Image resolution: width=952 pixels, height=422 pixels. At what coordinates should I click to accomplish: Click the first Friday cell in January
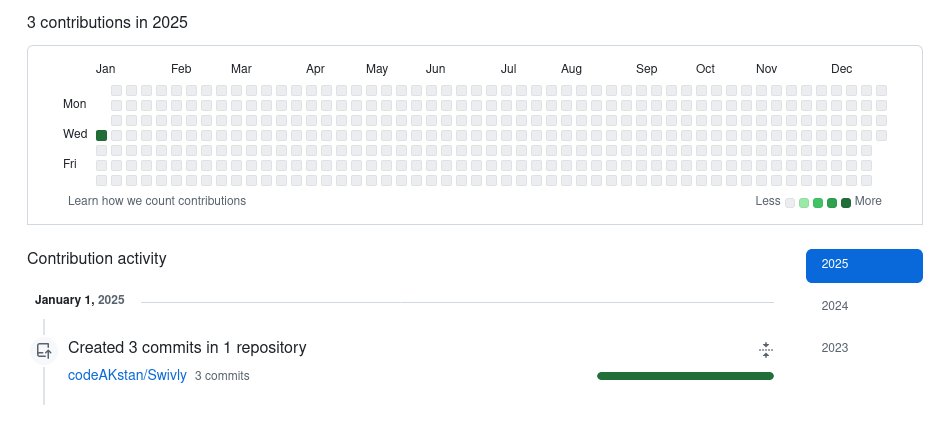[x=101, y=165]
